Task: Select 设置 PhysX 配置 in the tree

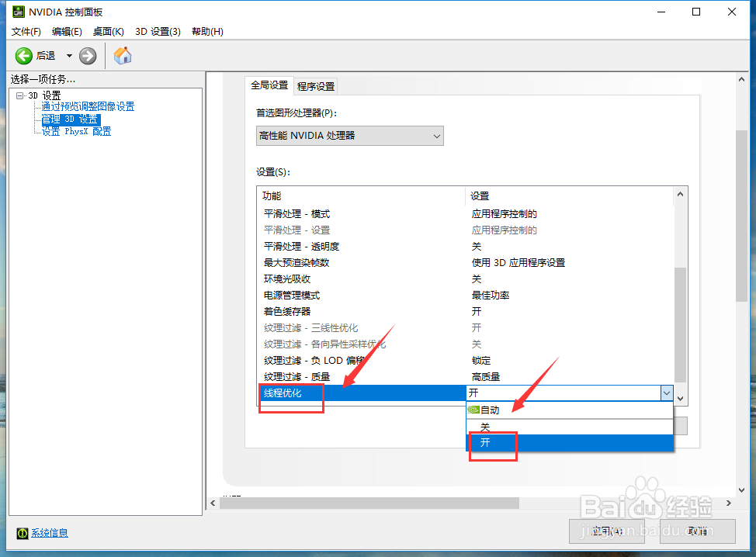Action: click(x=76, y=131)
